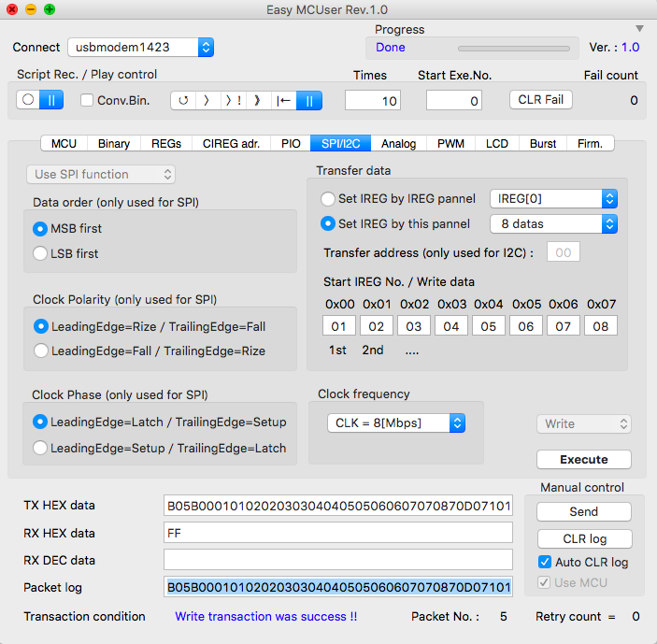Image resolution: width=657 pixels, height=644 pixels.
Task: Click write data field under 0x04
Action: pos(489,326)
